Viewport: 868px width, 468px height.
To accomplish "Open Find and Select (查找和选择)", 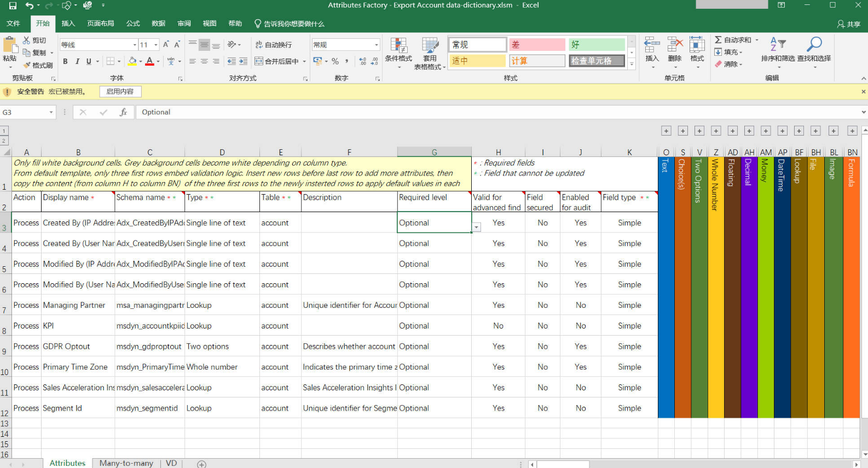I will (814, 52).
